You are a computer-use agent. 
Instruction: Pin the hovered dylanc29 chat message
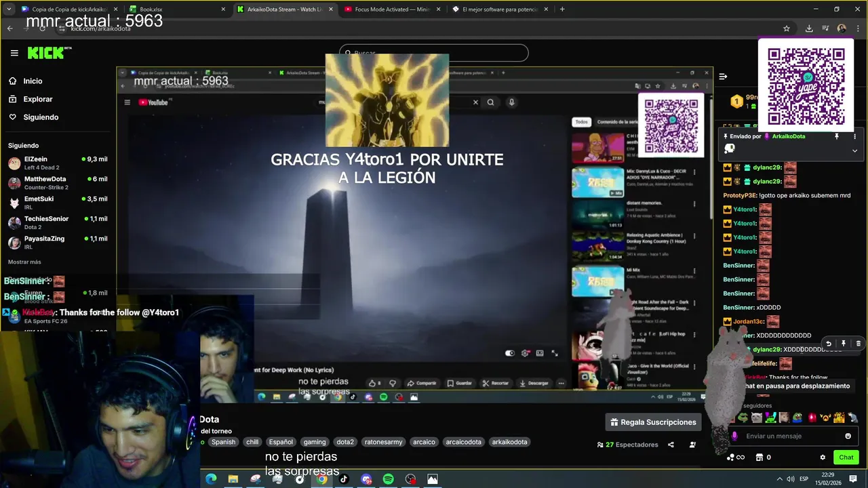(x=843, y=344)
